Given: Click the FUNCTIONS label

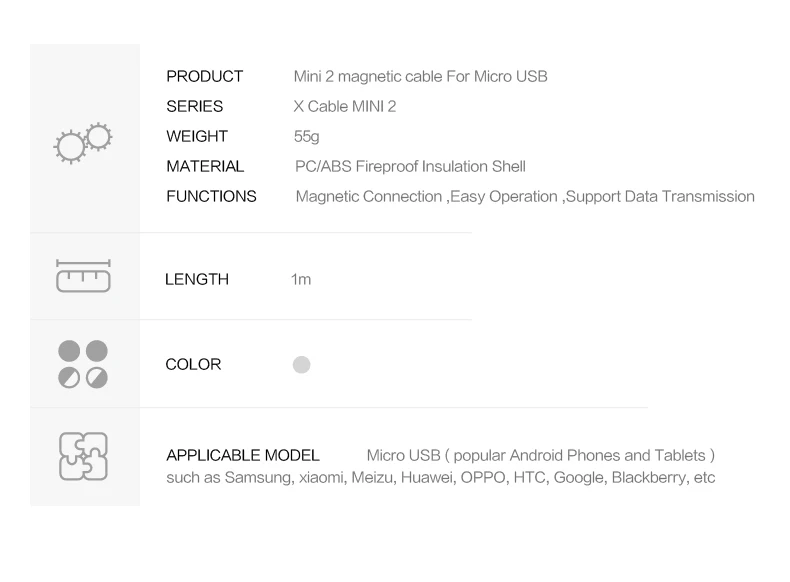Looking at the screenshot, I should [x=211, y=197].
